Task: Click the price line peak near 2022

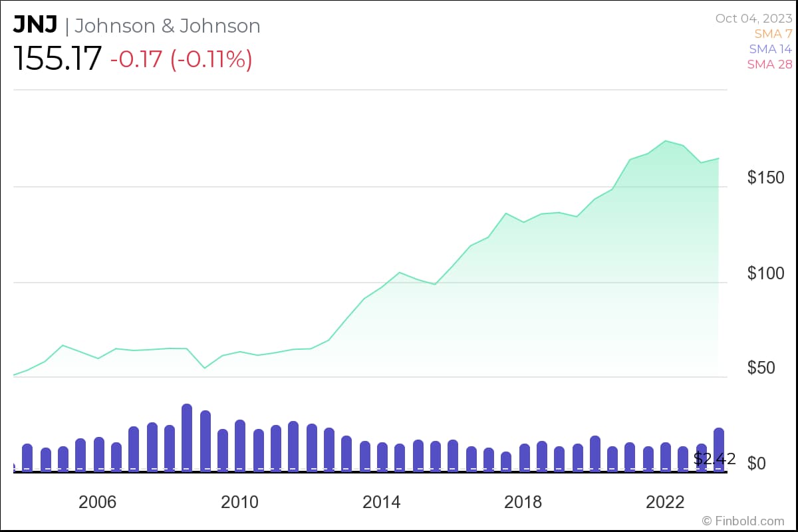Action: point(666,141)
